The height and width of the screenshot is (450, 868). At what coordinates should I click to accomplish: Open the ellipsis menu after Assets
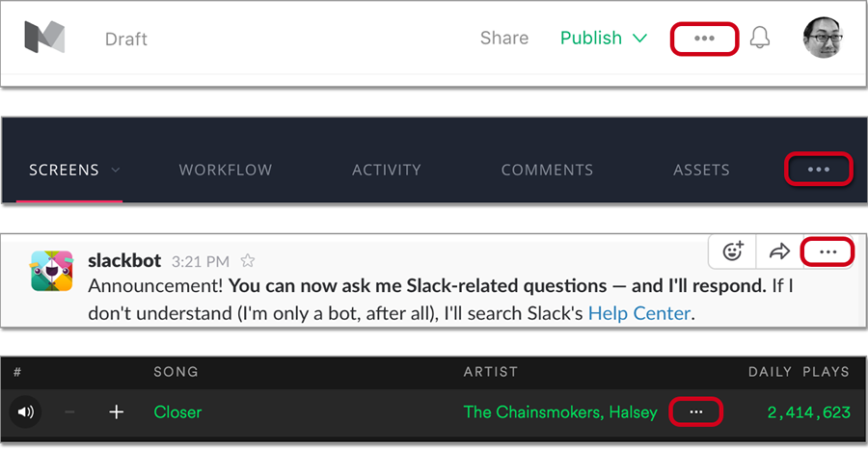pyautogui.click(x=819, y=170)
